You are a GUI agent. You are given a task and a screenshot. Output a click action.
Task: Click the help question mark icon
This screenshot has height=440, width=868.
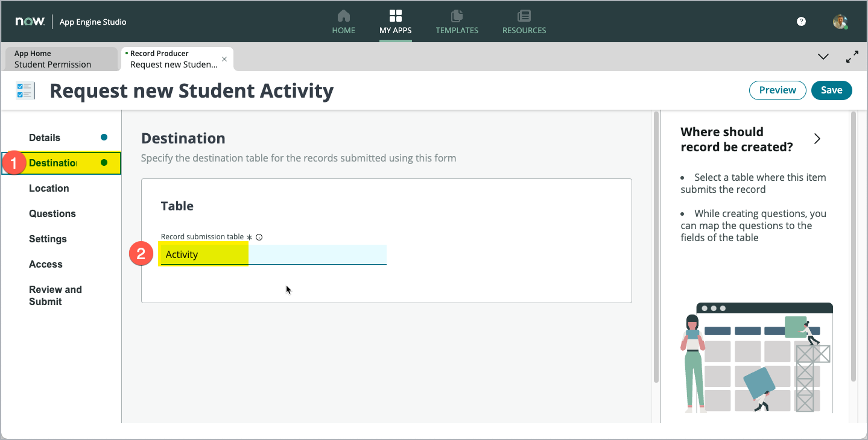tap(801, 21)
